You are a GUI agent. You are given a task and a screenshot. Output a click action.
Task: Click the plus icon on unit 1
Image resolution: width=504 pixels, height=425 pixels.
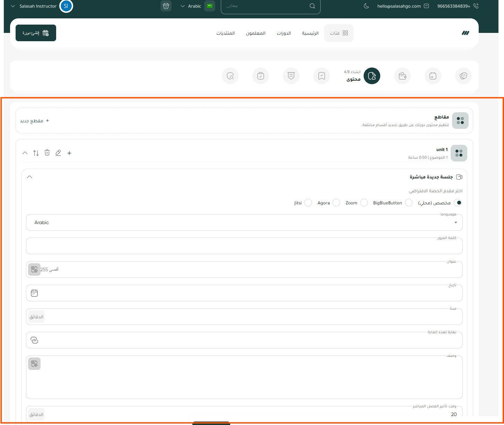(x=69, y=153)
